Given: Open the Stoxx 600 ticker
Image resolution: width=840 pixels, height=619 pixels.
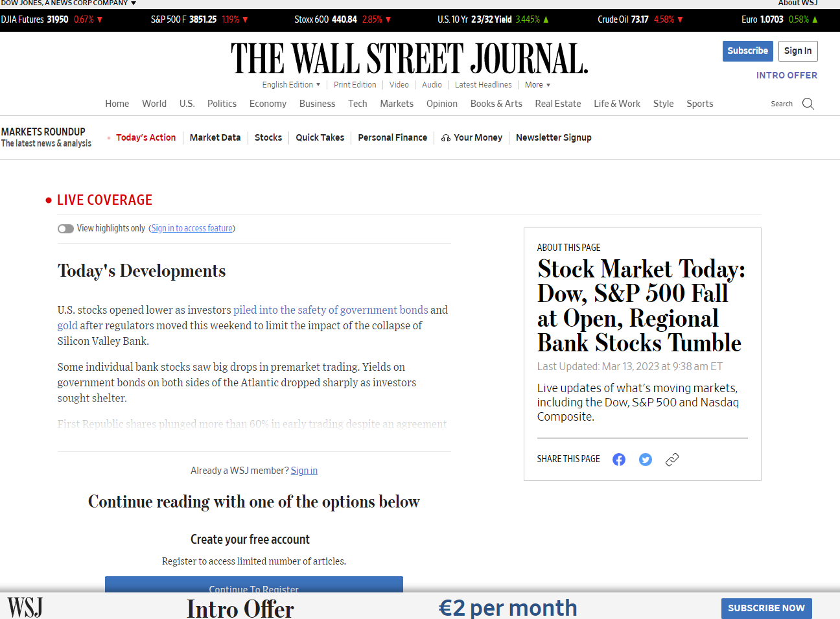Looking at the screenshot, I should coord(343,19).
